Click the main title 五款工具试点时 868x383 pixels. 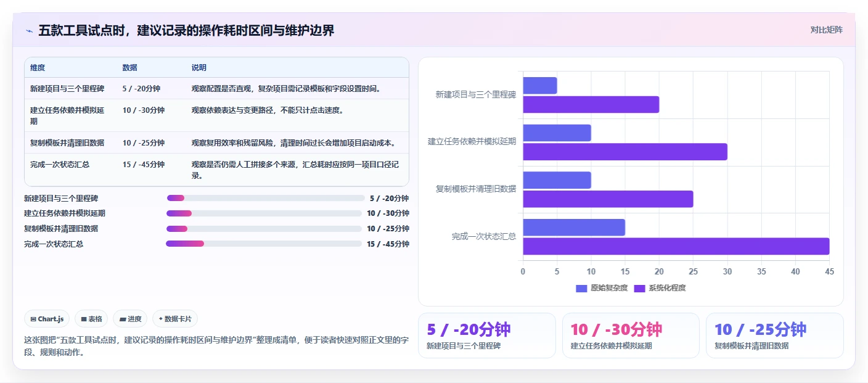186,30
